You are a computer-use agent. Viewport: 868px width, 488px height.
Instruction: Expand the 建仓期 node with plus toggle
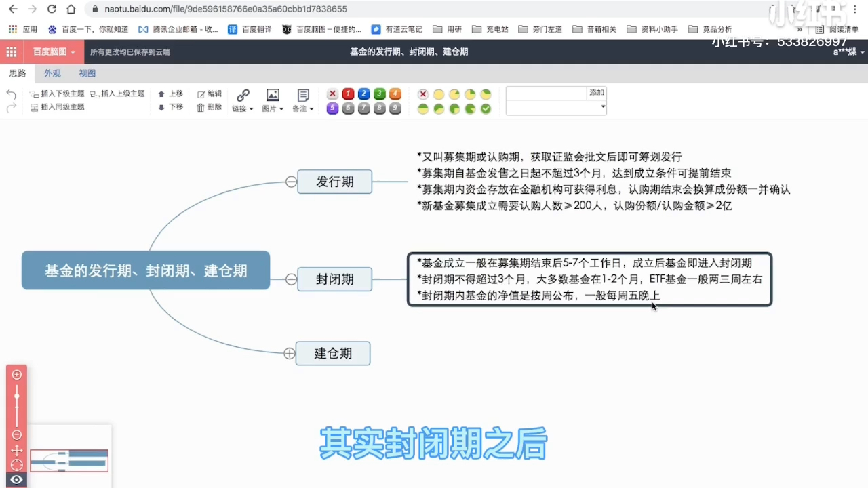(x=290, y=353)
